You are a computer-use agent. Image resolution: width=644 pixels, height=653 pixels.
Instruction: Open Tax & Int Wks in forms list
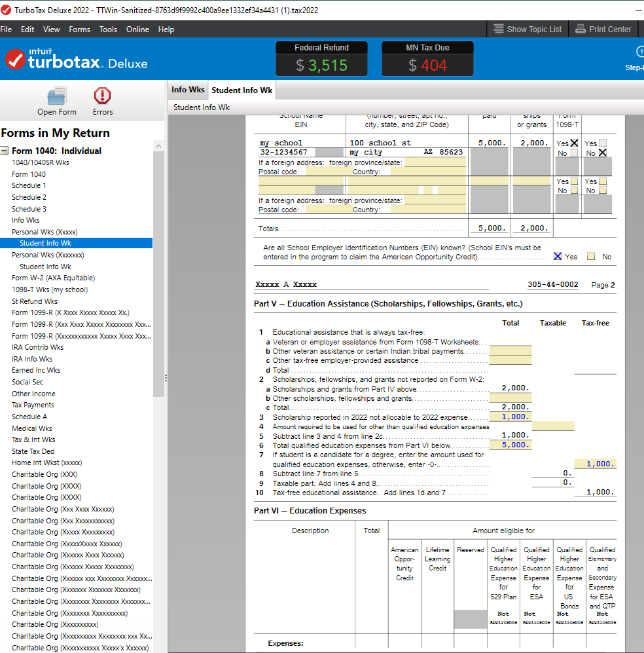(x=33, y=439)
